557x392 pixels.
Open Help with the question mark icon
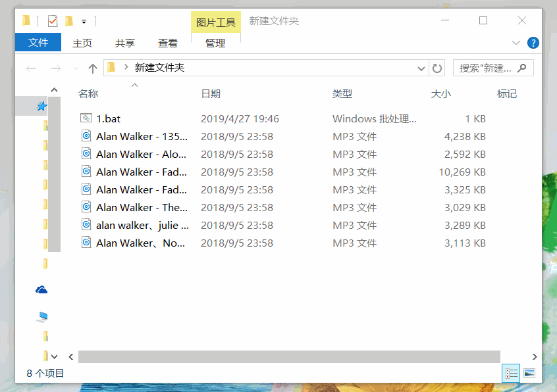pyautogui.click(x=533, y=43)
